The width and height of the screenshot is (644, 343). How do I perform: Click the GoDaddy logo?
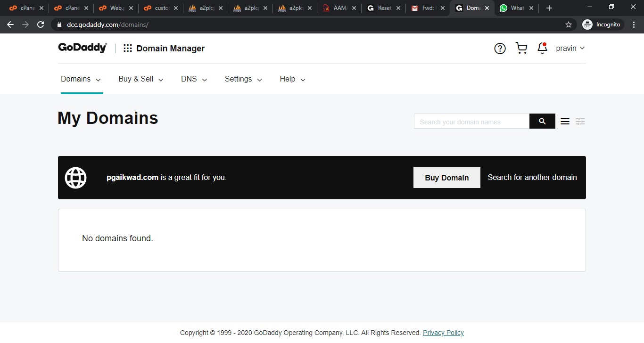(x=83, y=48)
